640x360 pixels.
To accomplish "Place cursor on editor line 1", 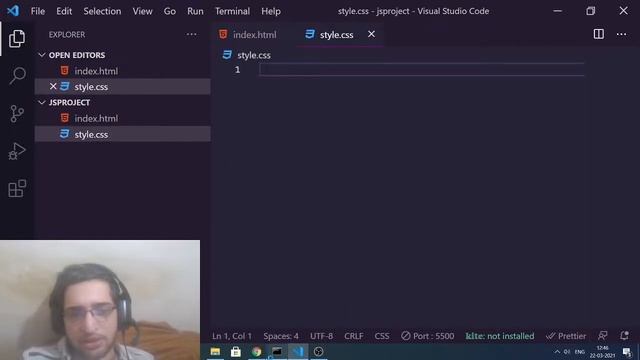I will click(421, 70).
